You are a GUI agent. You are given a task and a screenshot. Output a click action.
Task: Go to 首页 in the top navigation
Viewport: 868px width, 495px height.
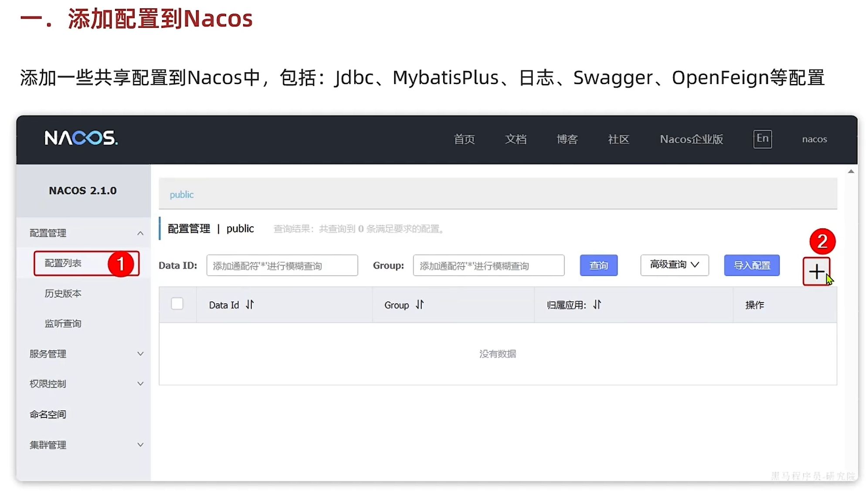point(464,139)
